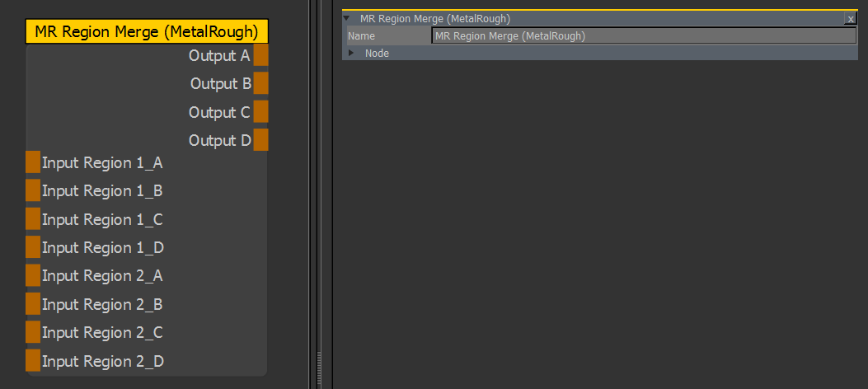Click the Output C label text
Image resolution: width=868 pixels, height=389 pixels.
pos(220,112)
